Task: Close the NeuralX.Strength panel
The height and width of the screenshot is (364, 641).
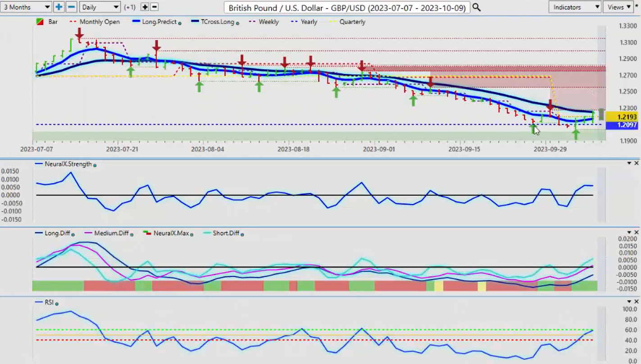Action: [636, 163]
